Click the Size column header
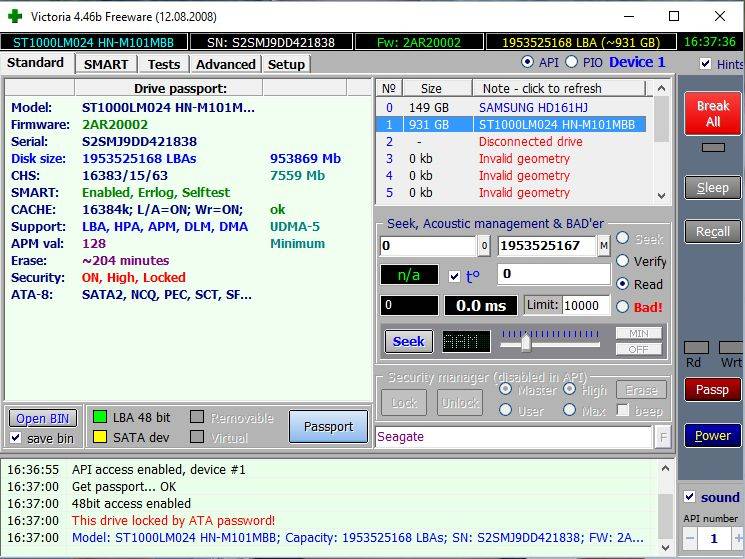This screenshot has height=559, width=745. (437, 88)
